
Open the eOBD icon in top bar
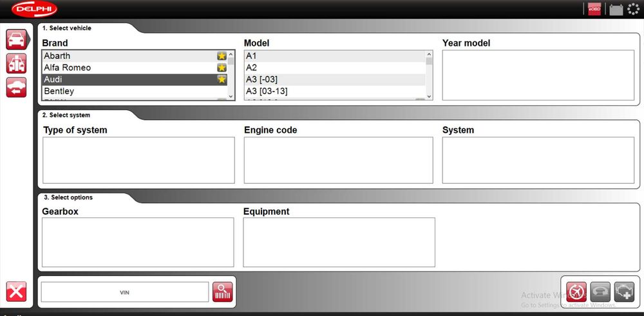(594, 9)
